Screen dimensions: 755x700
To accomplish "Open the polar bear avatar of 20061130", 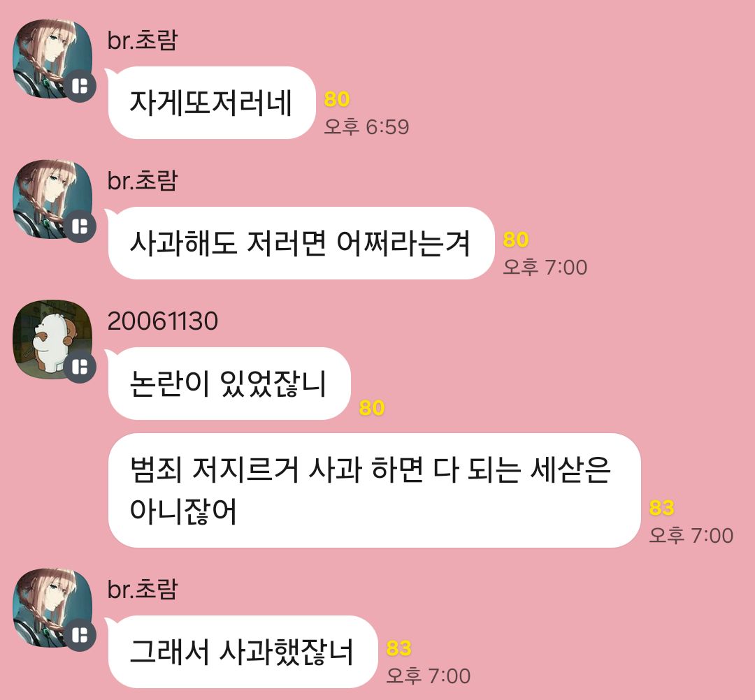I will pyautogui.click(x=52, y=340).
